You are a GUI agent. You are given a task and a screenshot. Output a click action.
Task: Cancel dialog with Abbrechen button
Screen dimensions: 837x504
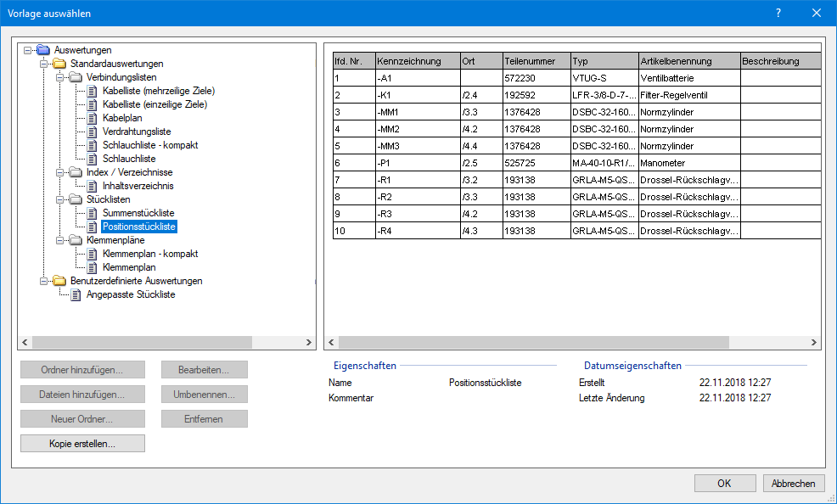794,484
